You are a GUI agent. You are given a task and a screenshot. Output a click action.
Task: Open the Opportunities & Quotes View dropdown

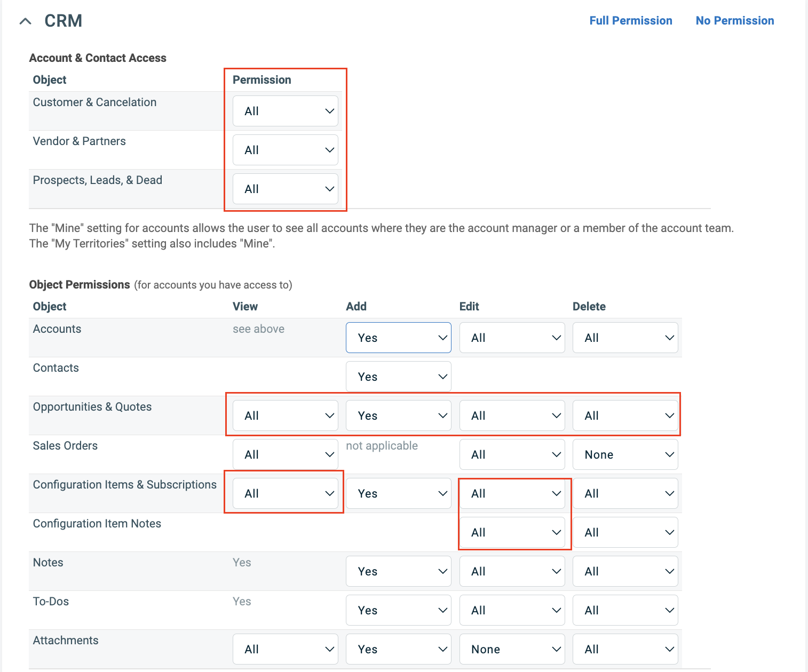point(284,415)
